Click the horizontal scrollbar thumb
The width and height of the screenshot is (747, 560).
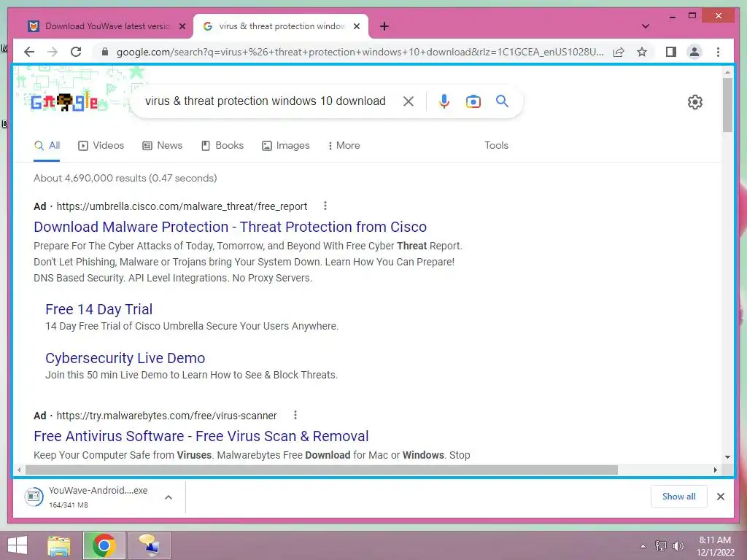[322, 470]
